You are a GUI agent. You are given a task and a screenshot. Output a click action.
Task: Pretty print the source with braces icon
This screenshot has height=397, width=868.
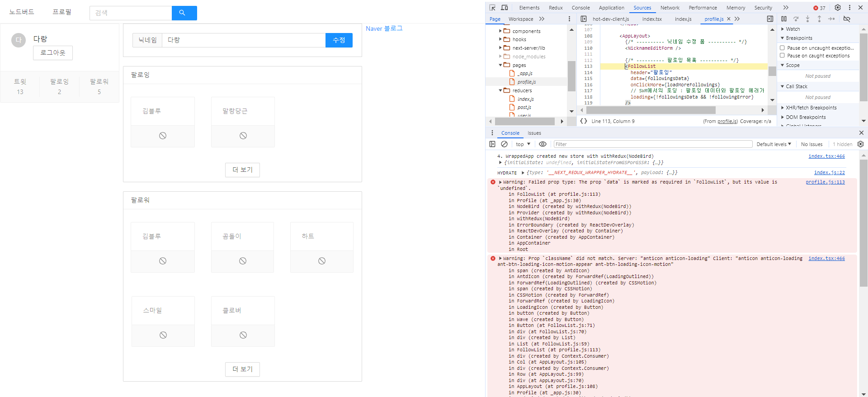pos(584,121)
